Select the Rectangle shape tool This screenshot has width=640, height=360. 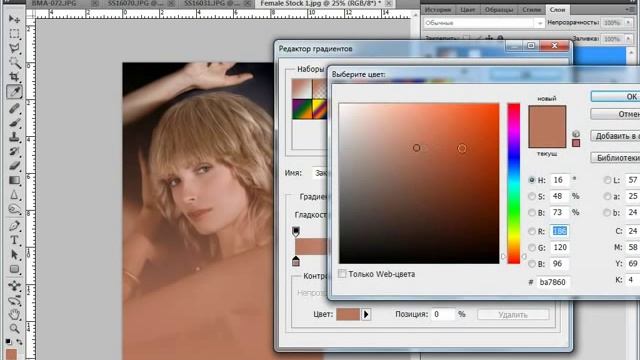[14, 269]
